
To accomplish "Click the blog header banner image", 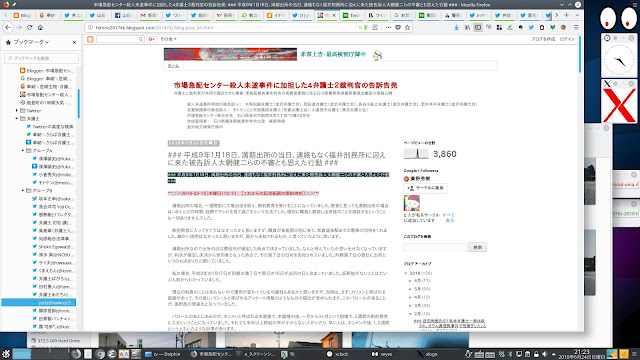I will 230,54.
